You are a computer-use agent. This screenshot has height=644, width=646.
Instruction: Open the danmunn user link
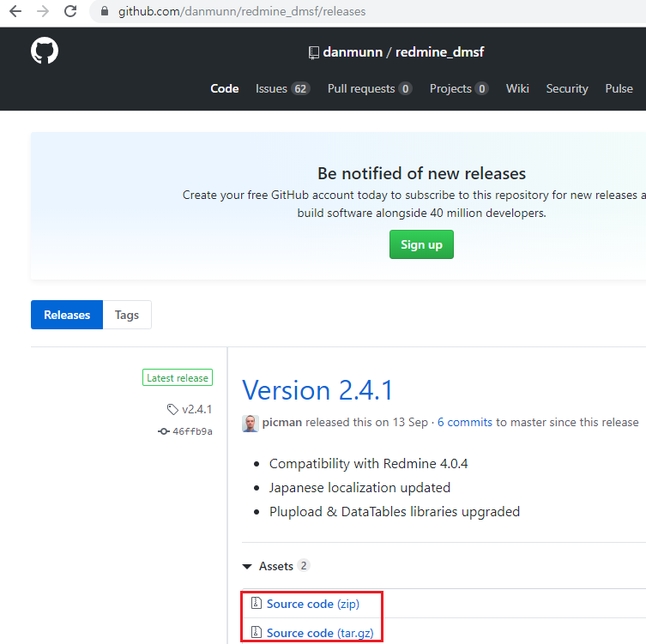pos(353,52)
